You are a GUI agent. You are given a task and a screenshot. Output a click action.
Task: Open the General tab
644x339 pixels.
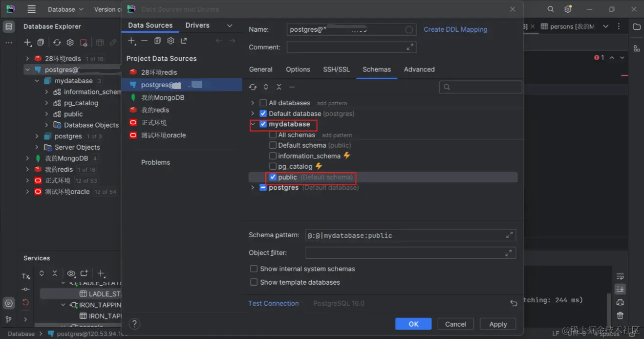click(261, 69)
